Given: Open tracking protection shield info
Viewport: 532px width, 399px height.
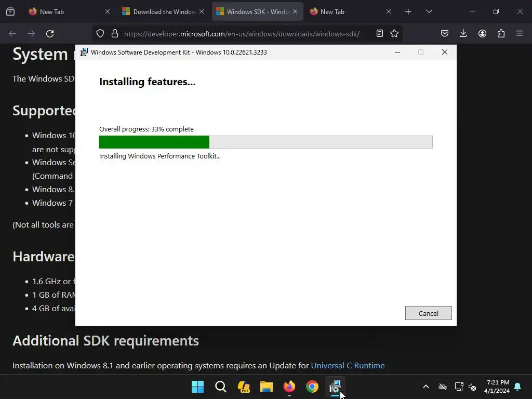Looking at the screenshot, I should 100,34.
